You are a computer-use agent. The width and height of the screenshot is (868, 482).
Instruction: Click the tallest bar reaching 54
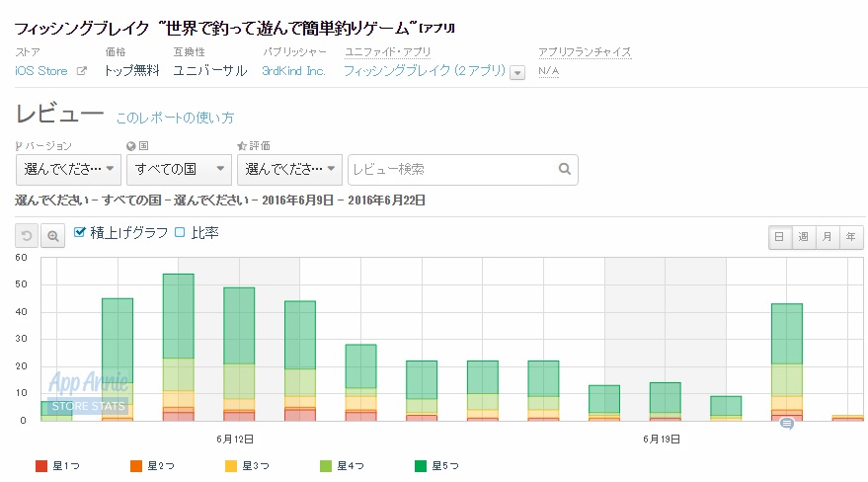pyautogui.click(x=179, y=347)
